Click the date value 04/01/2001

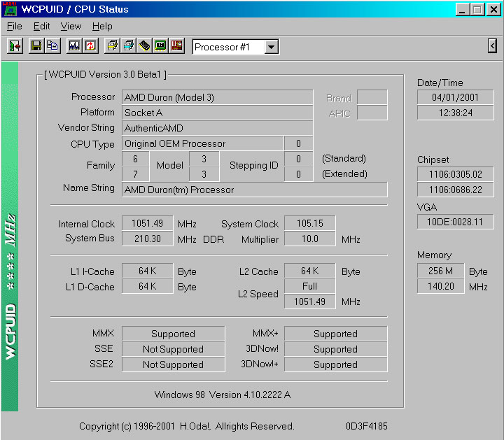pyautogui.click(x=455, y=97)
